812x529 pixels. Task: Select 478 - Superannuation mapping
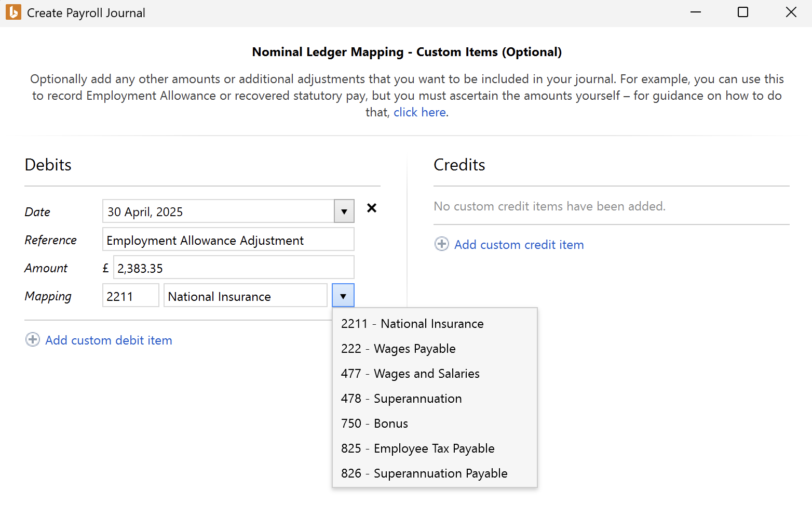[x=435, y=399]
